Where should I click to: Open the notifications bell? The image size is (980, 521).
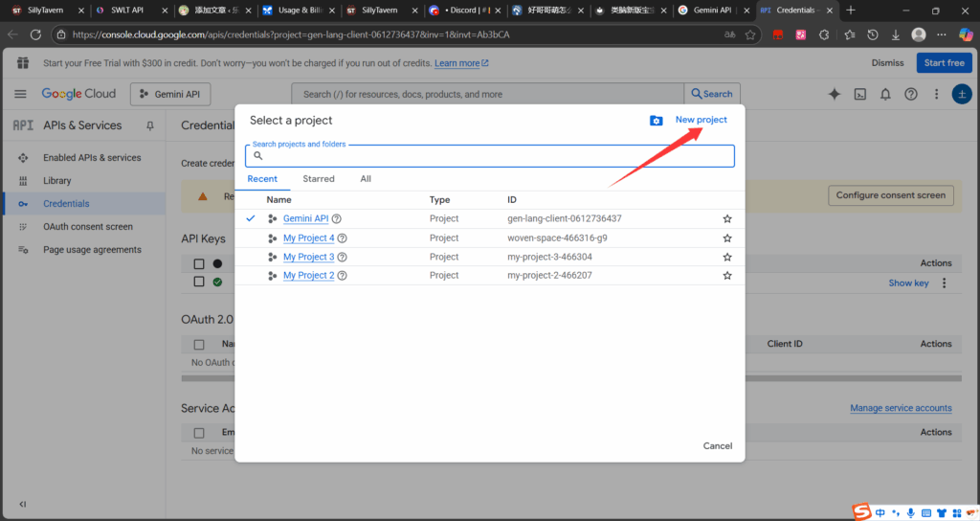point(885,94)
